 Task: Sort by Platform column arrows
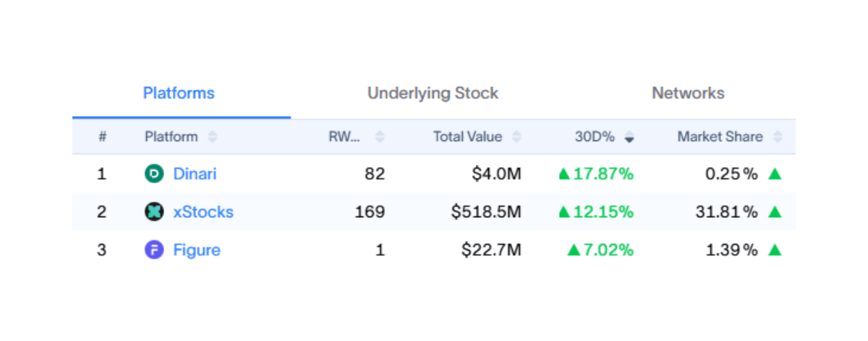212,137
